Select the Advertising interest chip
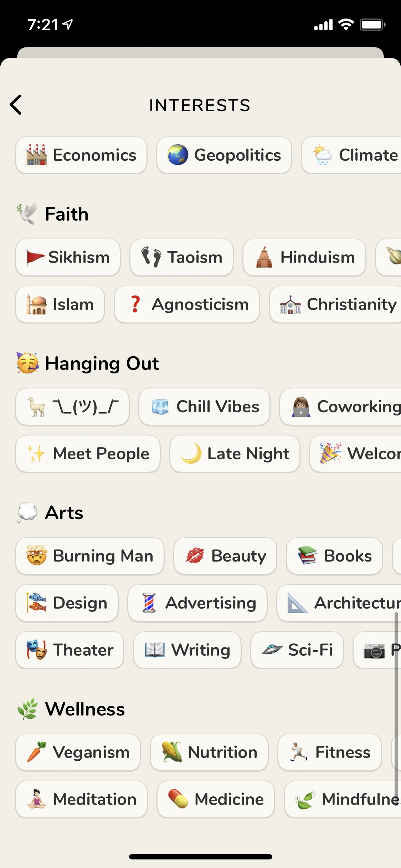The height and width of the screenshot is (868, 401). click(197, 603)
